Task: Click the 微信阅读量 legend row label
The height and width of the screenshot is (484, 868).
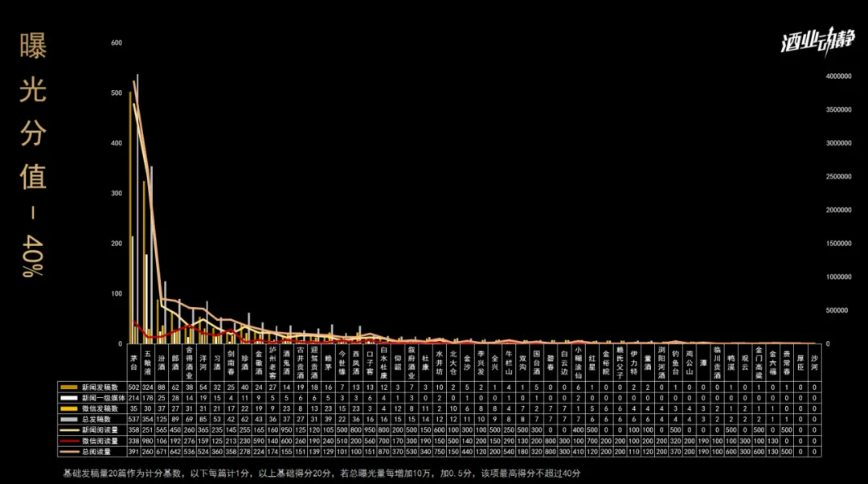Action: 100,441
